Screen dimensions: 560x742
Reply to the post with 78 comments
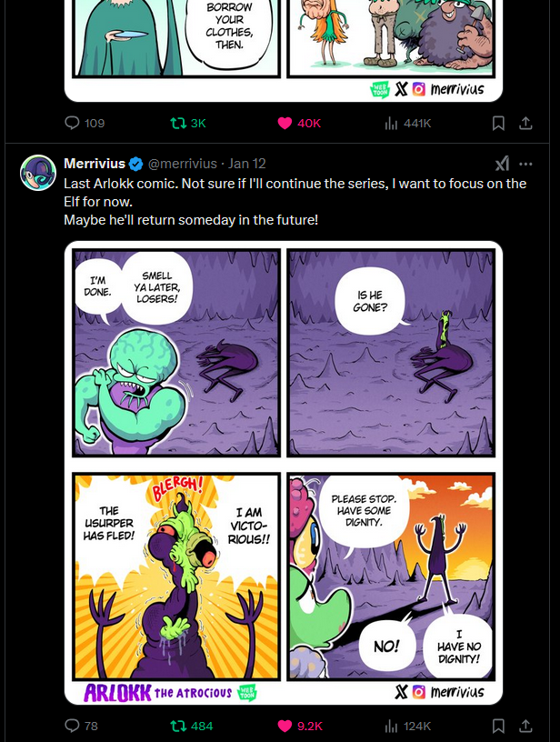81,726
